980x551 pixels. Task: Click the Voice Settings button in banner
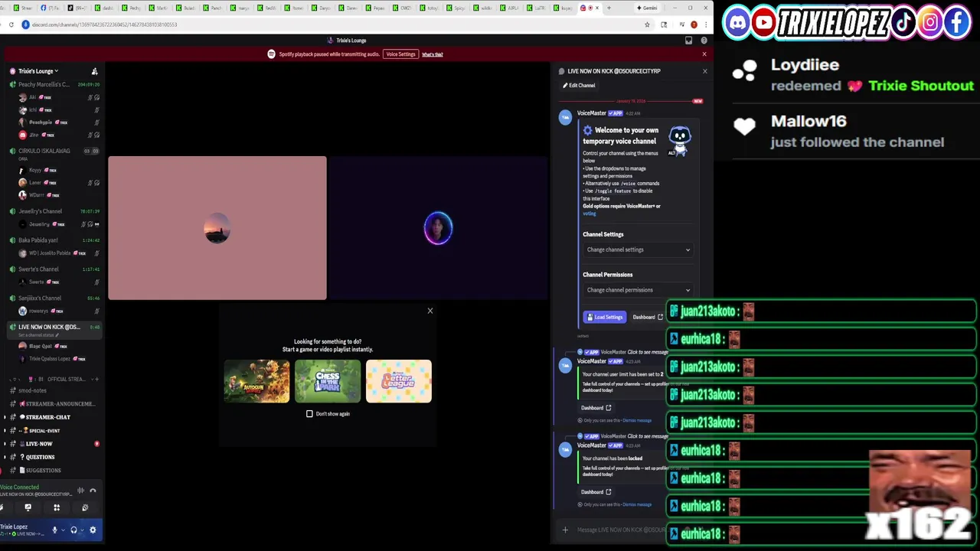(x=400, y=54)
